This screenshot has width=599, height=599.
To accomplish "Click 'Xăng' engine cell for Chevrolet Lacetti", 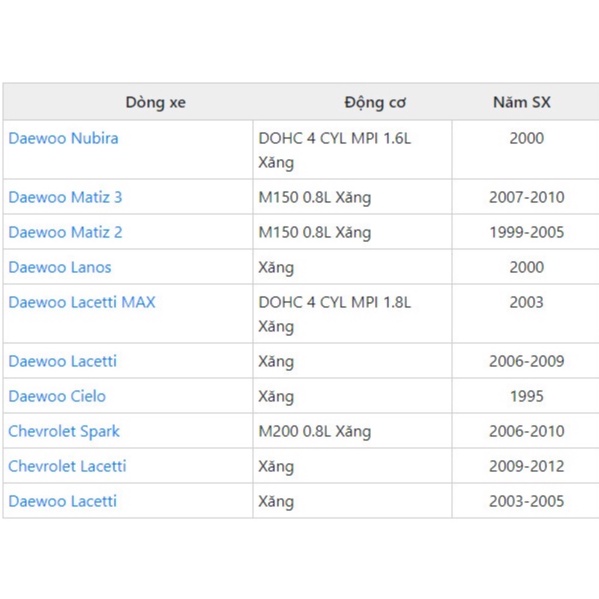I will (352, 466).
